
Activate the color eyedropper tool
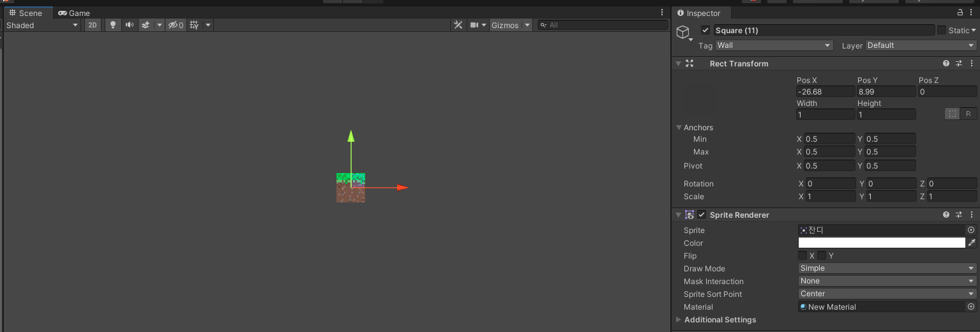(972, 243)
